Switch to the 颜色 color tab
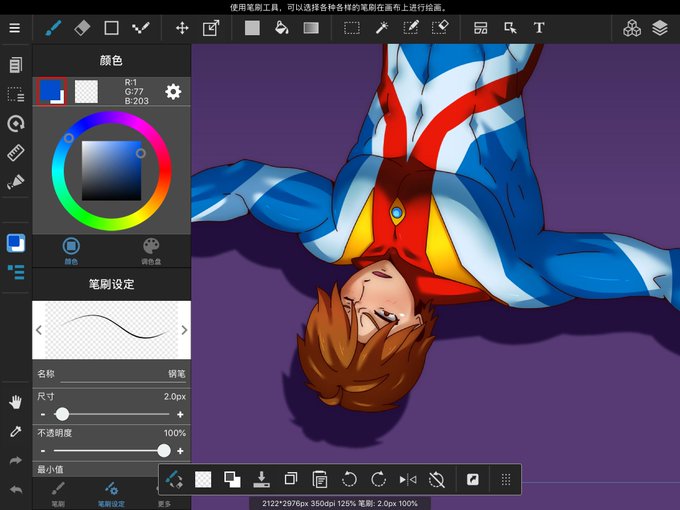This screenshot has height=510, width=680. [71, 251]
